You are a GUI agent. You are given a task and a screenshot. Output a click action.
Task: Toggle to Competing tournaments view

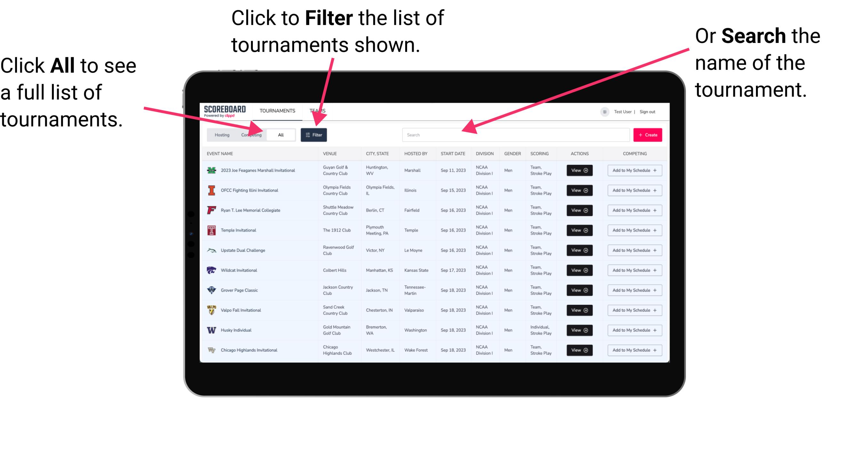[251, 134]
